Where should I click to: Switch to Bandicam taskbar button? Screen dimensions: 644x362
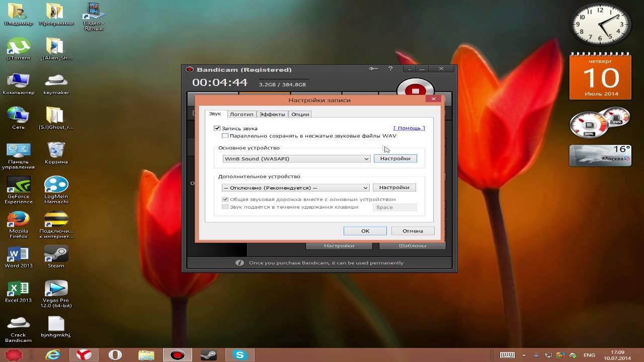pos(177,355)
